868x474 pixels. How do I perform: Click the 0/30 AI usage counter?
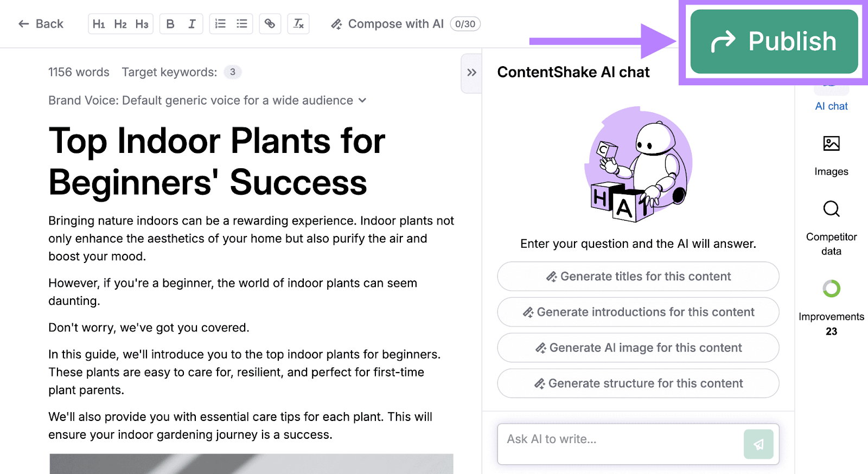(x=465, y=24)
